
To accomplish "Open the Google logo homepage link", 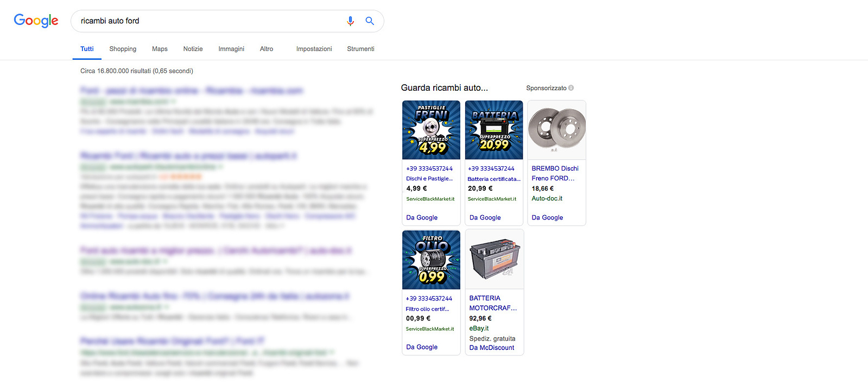I will pyautogui.click(x=36, y=21).
